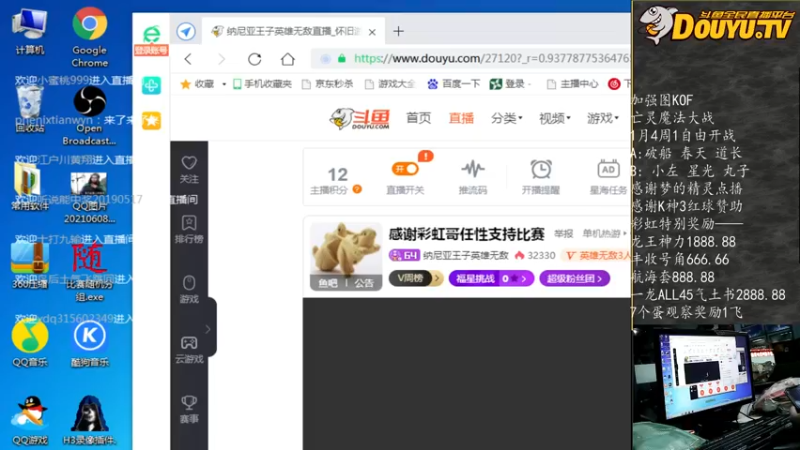Viewport: 800px width, 450px height.
Task: Click the green plus sidebar icon
Action: pos(151,85)
